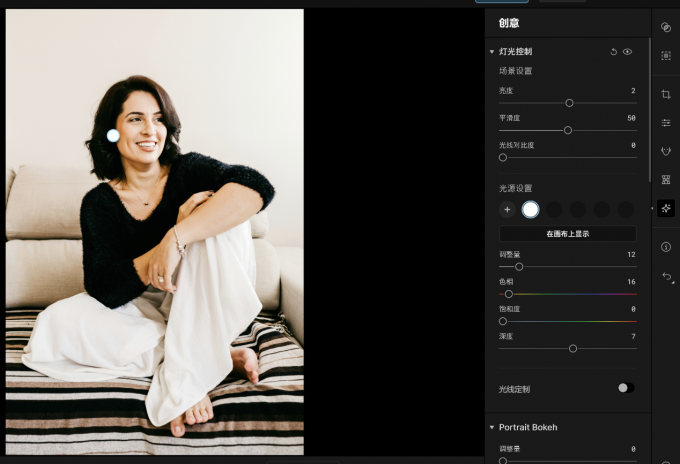Click the 亮度 brightness slider handle

569,103
